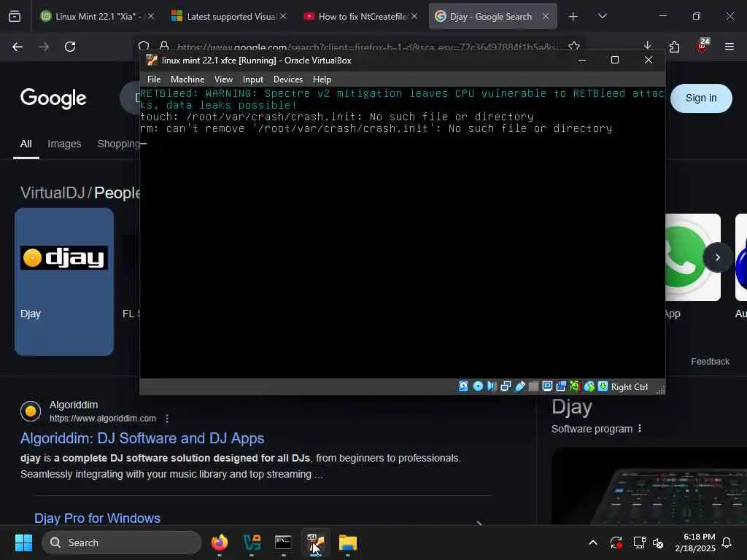Select the Shopping search tab
747x560 pixels.
118,144
